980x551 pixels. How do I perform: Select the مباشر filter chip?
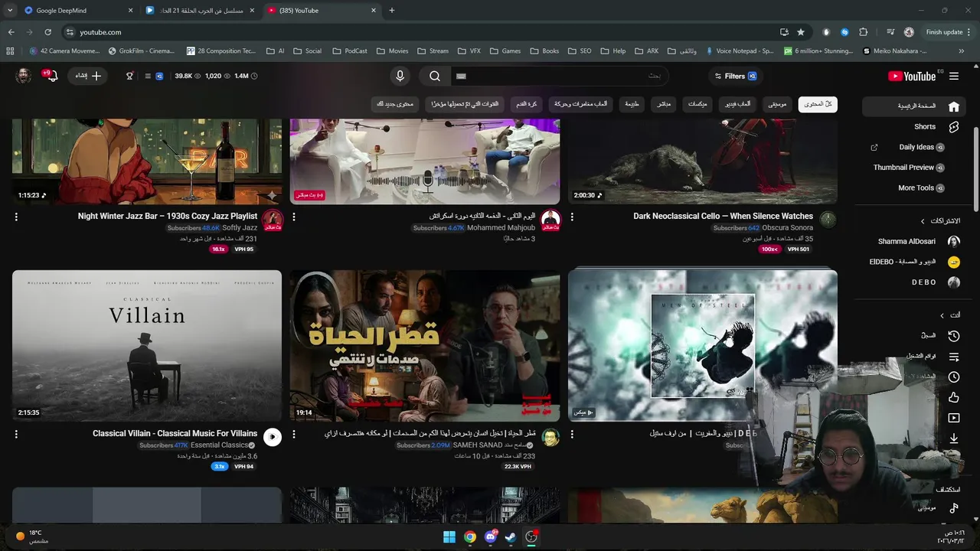(663, 104)
